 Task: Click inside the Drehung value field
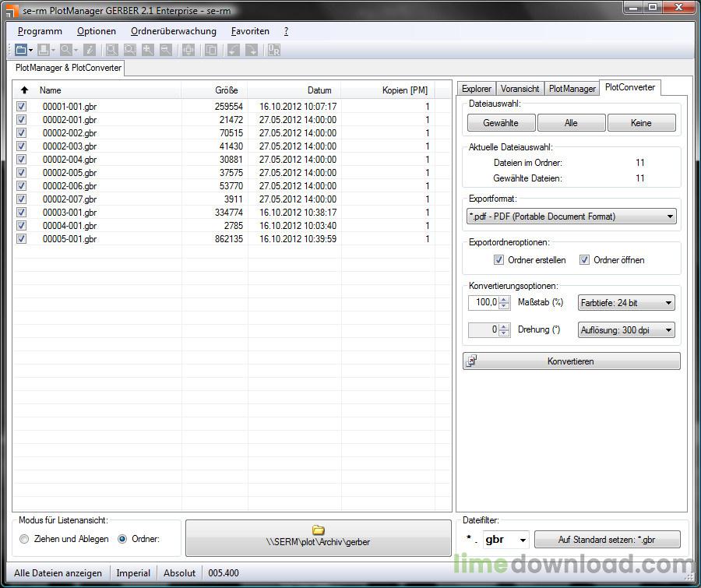[x=483, y=330]
